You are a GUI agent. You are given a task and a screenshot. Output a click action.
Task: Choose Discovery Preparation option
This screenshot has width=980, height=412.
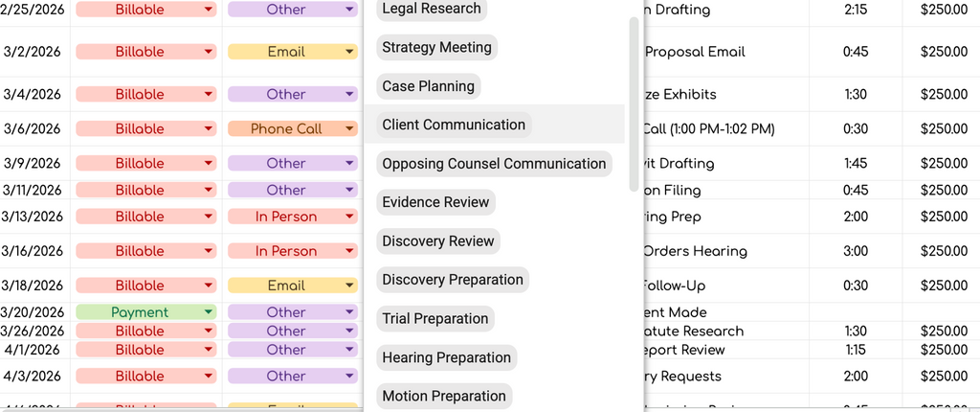[453, 280]
